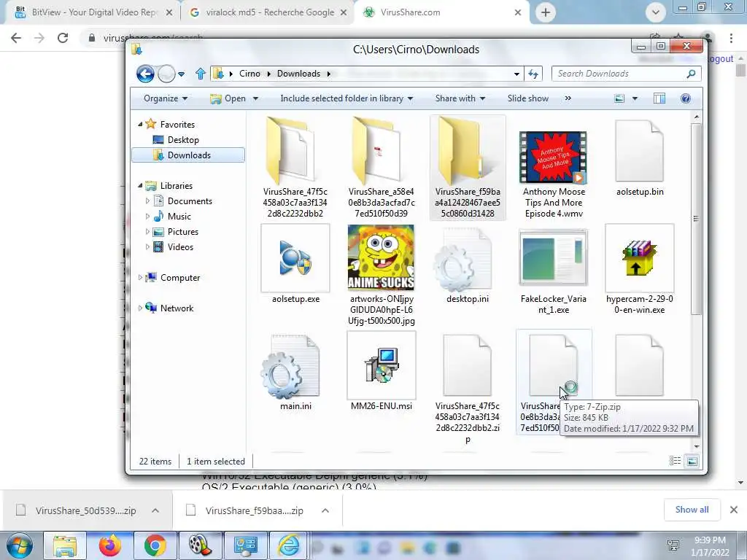This screenshot has height=560, width=747.
Task: Select the FakeLocker_Variant_1.exe icon
Action: [553, 257]
